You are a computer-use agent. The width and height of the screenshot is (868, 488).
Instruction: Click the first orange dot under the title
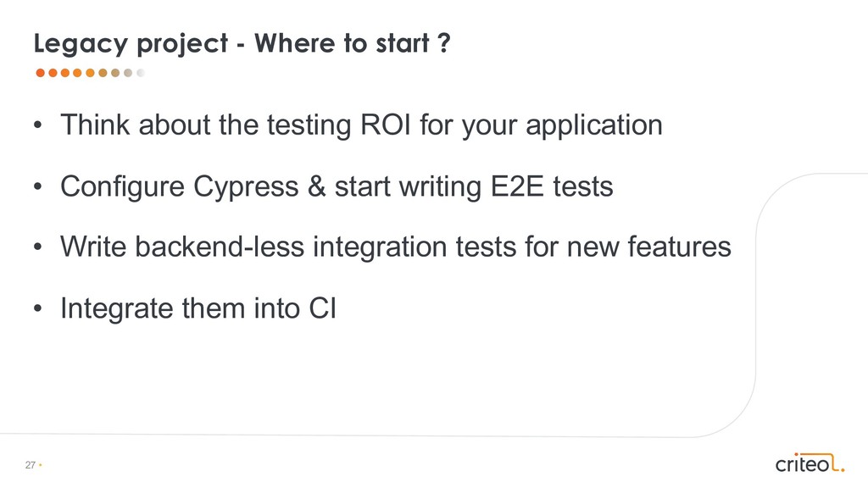40,73
